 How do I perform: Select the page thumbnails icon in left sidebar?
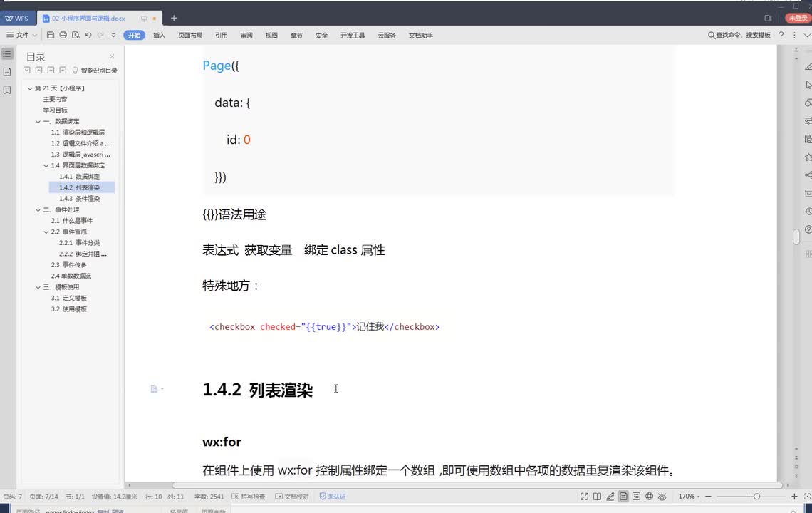(x=7, y=71)
